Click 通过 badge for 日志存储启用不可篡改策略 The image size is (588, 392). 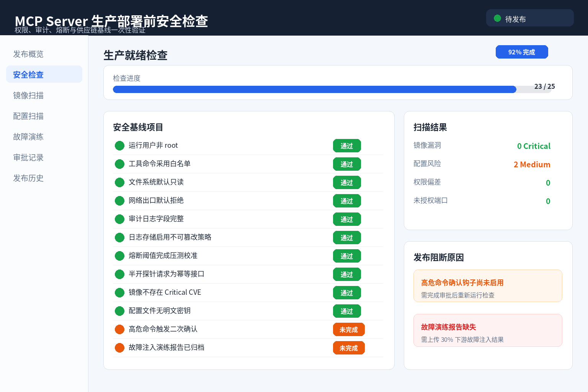(x=347, y=238)
